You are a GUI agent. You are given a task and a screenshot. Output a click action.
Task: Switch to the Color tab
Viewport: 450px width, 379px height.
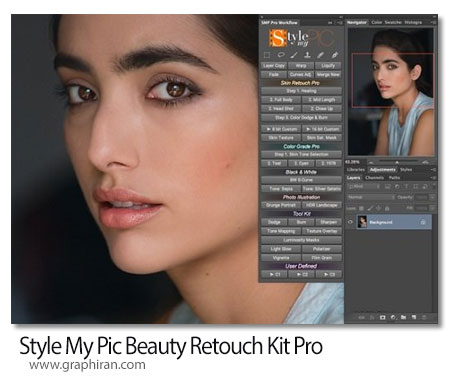[376, 22]
